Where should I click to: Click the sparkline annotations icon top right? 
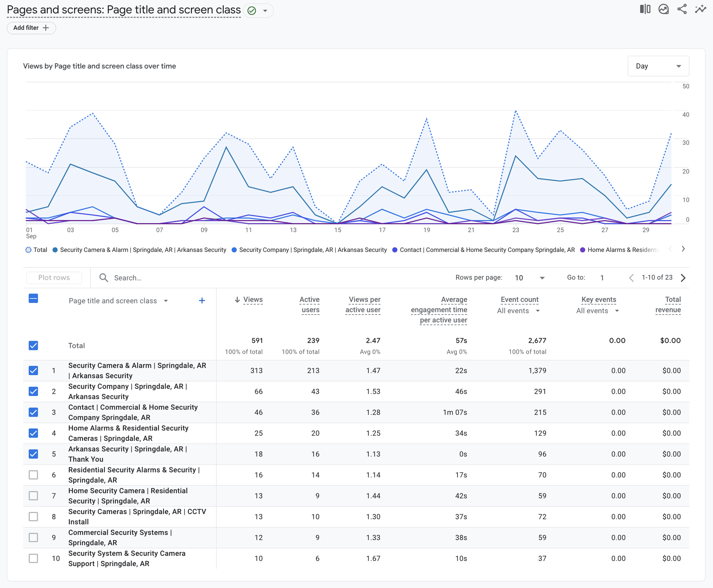pyautogui.click(x=700, y=9)
